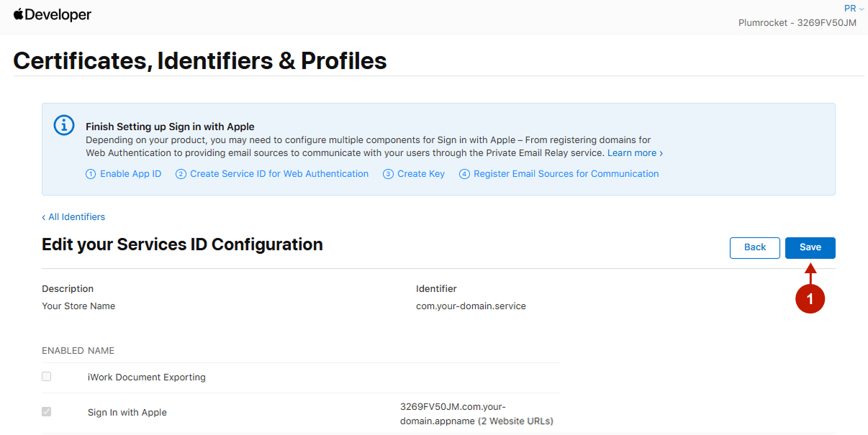Click the Your Store Name description value
Viewport: 868px width, 435px height.
[78, 306]
